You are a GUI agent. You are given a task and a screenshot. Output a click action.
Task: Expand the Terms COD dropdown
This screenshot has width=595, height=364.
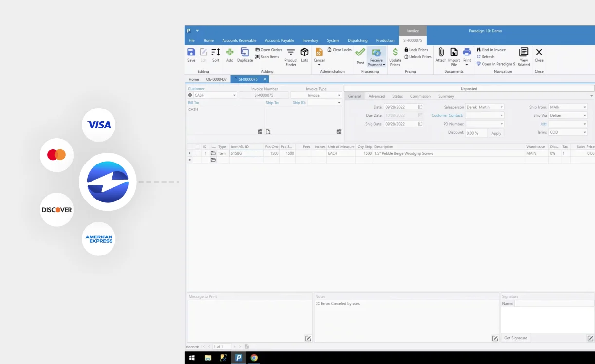(585, 132)
